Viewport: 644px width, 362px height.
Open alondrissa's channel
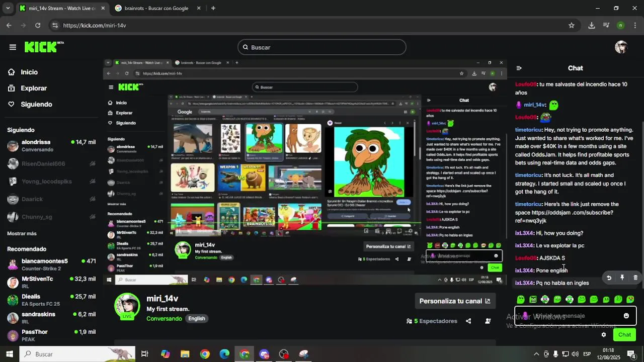(51, 146)
